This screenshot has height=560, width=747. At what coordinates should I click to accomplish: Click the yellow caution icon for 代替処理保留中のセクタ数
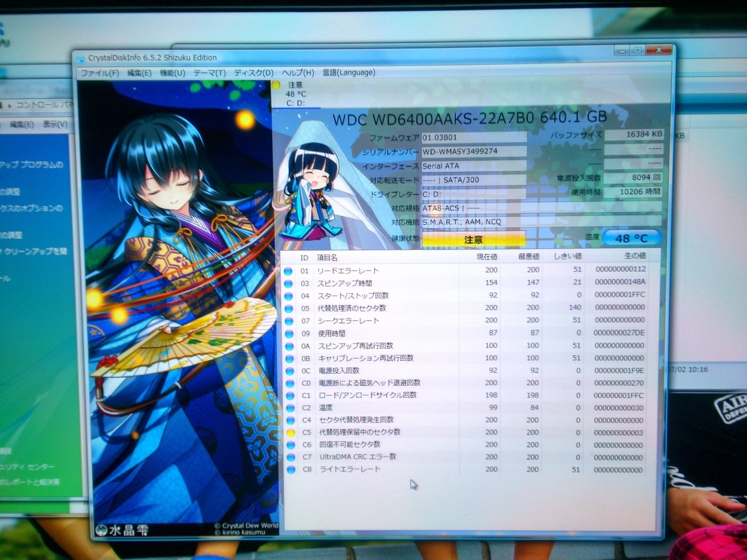point(289,432)
